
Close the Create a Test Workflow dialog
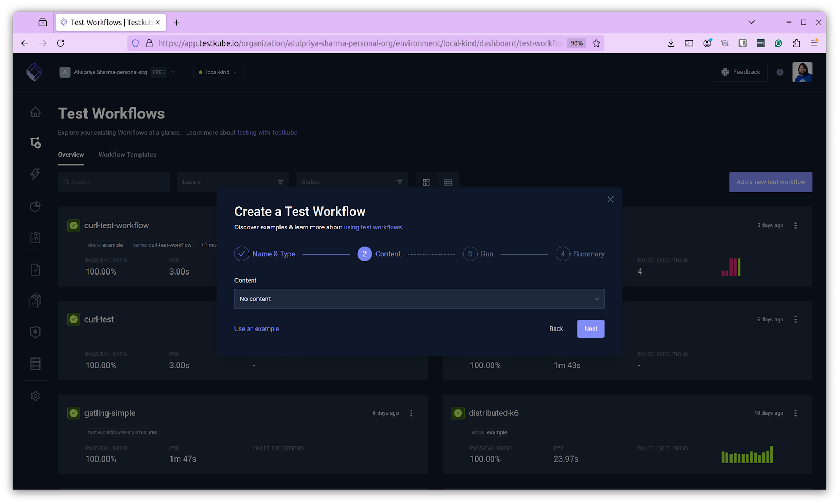pyautogui.click(x=610, y=199)
